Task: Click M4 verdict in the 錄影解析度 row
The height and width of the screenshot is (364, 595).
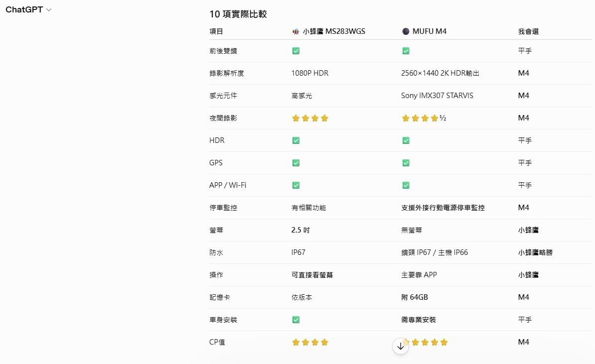Action: [524, 73]
